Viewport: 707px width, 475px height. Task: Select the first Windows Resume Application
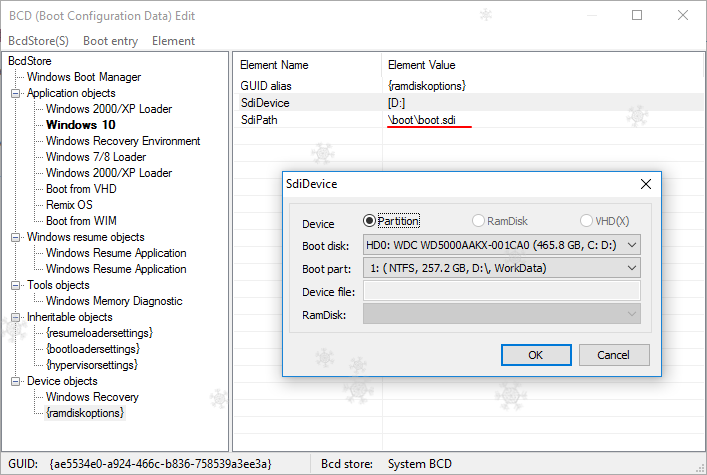[116, 253]
